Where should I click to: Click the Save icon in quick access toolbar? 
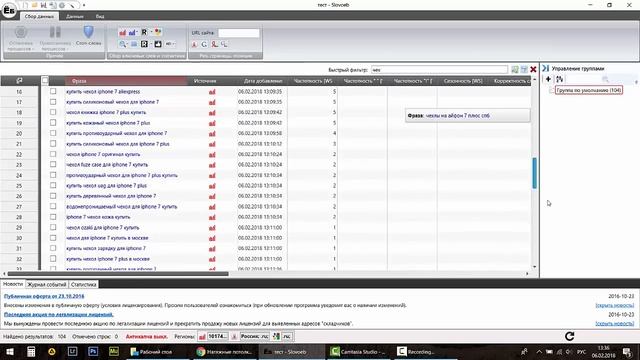click(43, 5)
